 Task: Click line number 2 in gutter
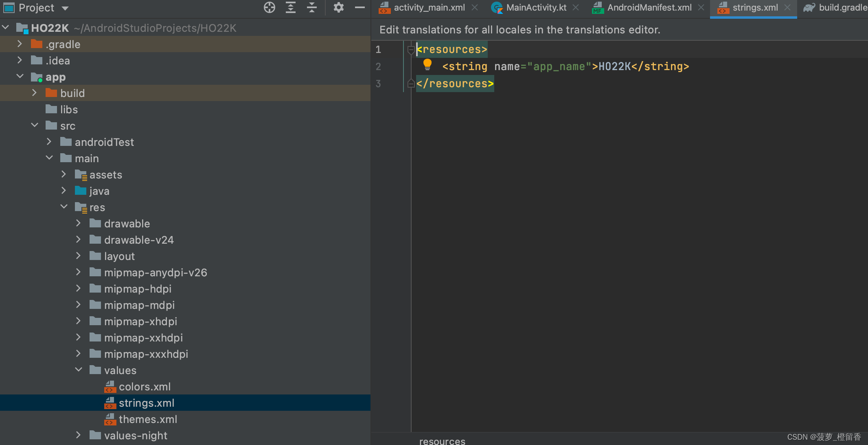378,66
